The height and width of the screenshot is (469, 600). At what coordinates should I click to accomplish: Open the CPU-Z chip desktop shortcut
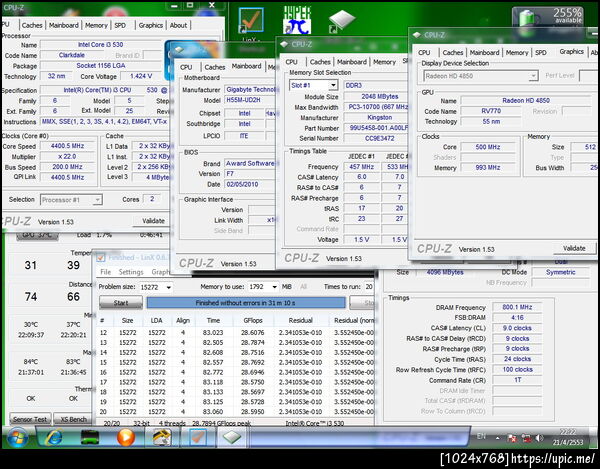[342, 20]
